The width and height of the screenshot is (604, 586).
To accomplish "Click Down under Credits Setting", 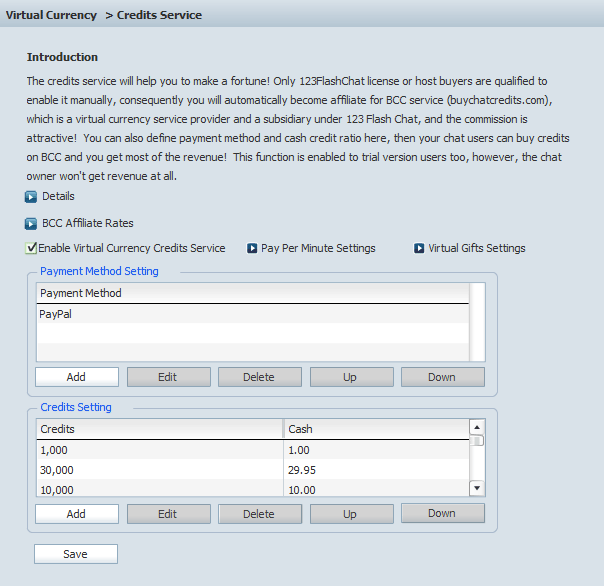I will 443,513.
